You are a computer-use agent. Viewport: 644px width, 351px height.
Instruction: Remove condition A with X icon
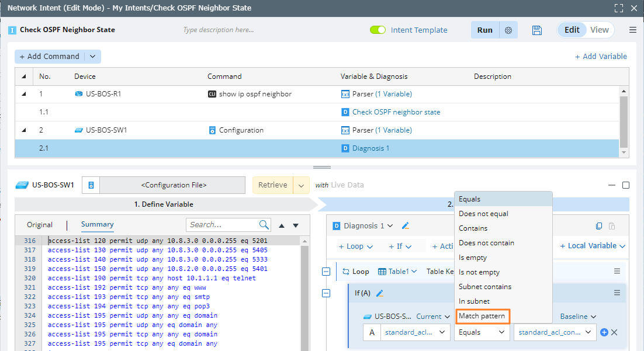click(x=614, y=332)
